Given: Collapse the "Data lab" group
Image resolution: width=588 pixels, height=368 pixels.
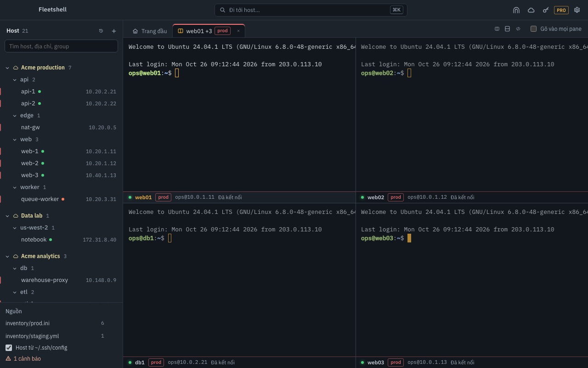Looking at the screenshot, I should pyautogui.click(x=7, y=216).
